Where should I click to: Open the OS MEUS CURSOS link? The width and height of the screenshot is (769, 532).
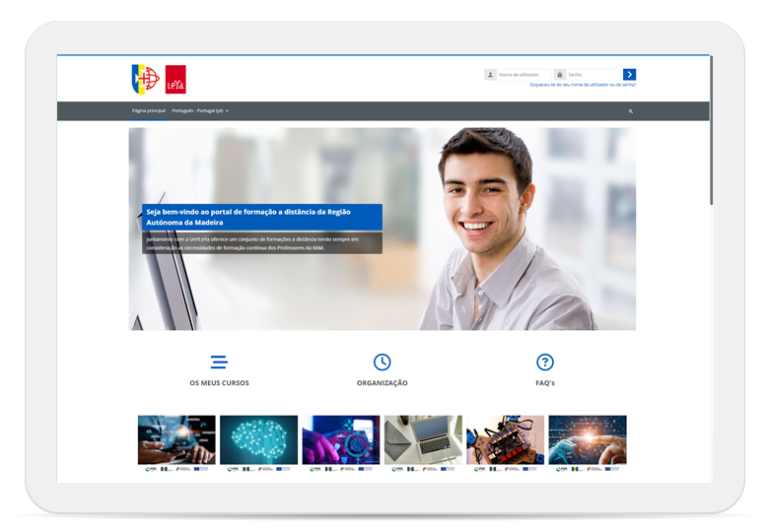(x=219, y=383)
